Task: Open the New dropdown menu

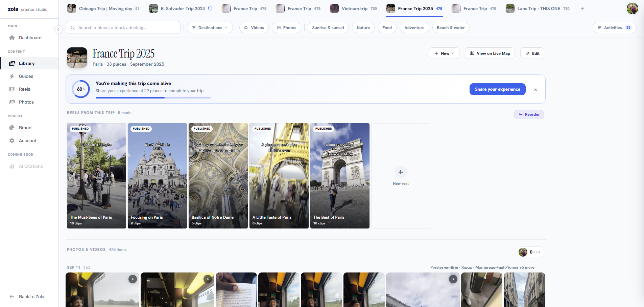Action: pos(444,53)
